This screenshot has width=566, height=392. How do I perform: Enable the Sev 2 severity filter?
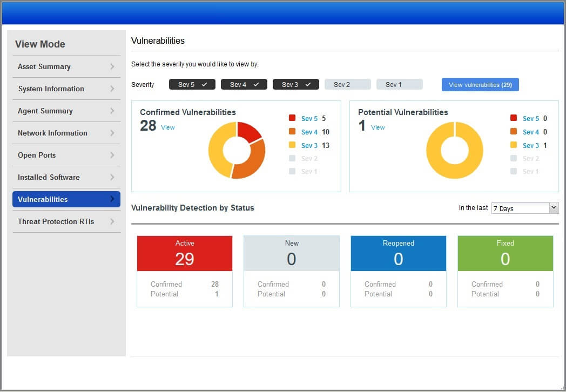pos(348,84)
